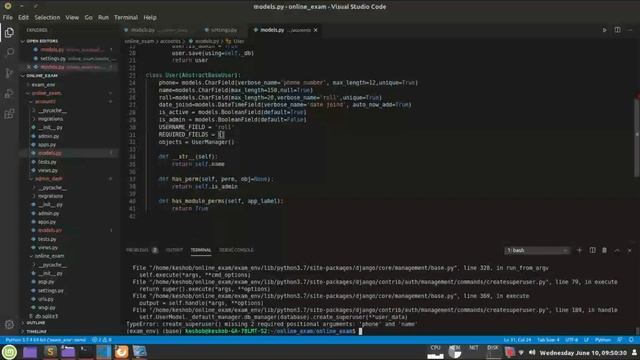The image size is (640, 360).
Task: Open the Selection menu
Action: (x=47, y=18)
